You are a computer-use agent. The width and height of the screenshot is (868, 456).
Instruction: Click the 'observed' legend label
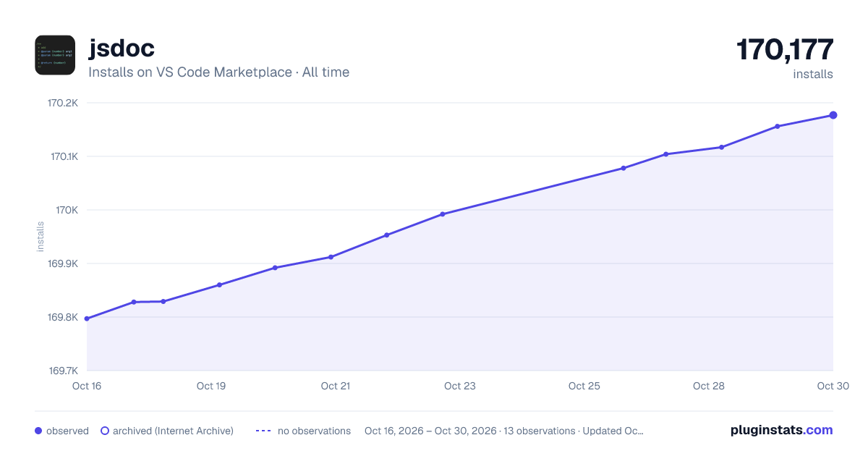[x=67, y=431]
